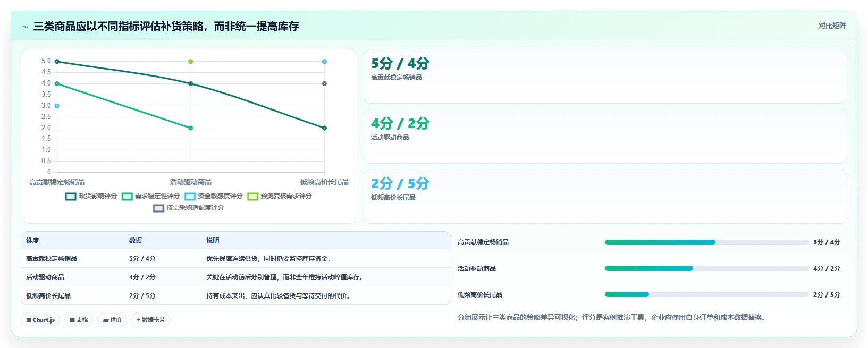
Task: Click the 资金敏感度评分 legend color box
Action: (190, 197)
